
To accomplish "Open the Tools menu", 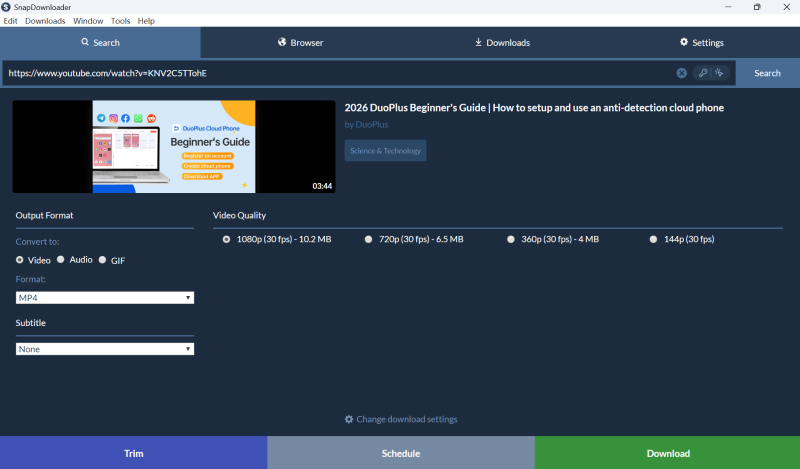I will (120, 21).
